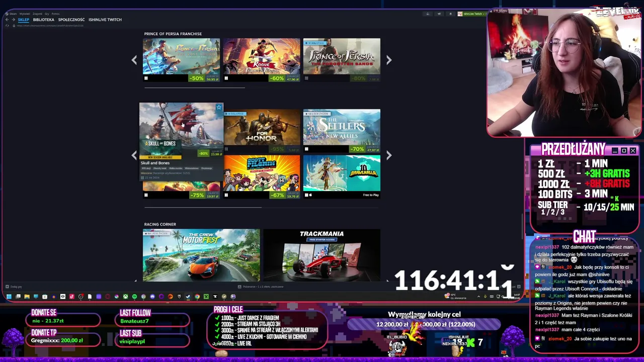Click the CHAT panel header

click(x=584, y=236)
